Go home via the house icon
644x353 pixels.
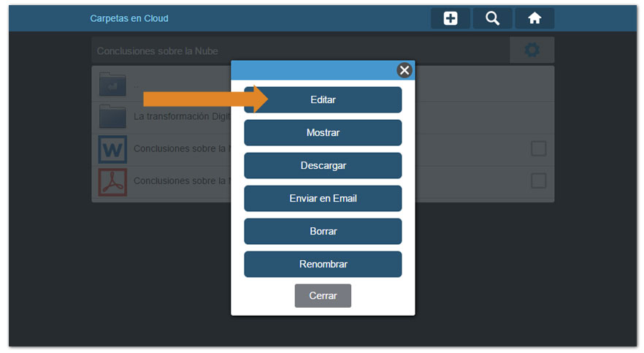(x=534, y=18)
